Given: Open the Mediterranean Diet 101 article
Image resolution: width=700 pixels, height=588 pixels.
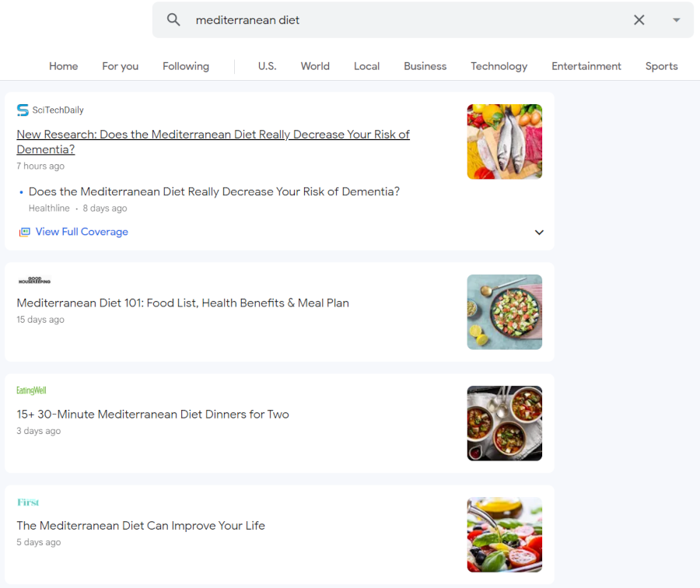Looking at the screenshot, I should click(x=182, y=303).
